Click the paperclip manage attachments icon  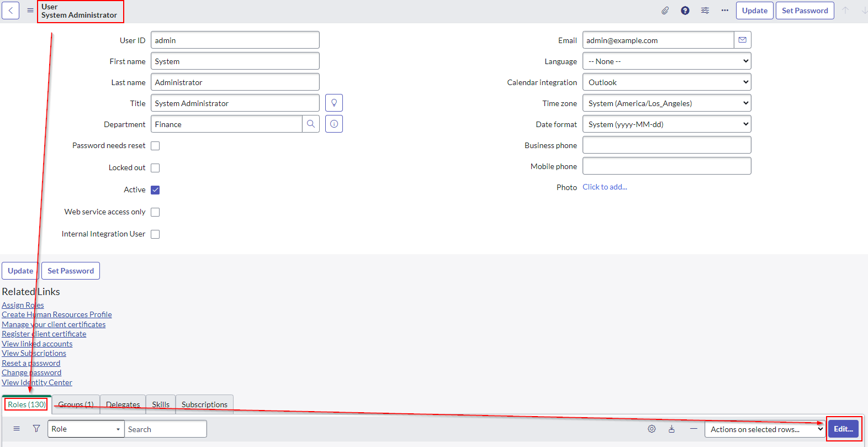click(x=665, y=10)
